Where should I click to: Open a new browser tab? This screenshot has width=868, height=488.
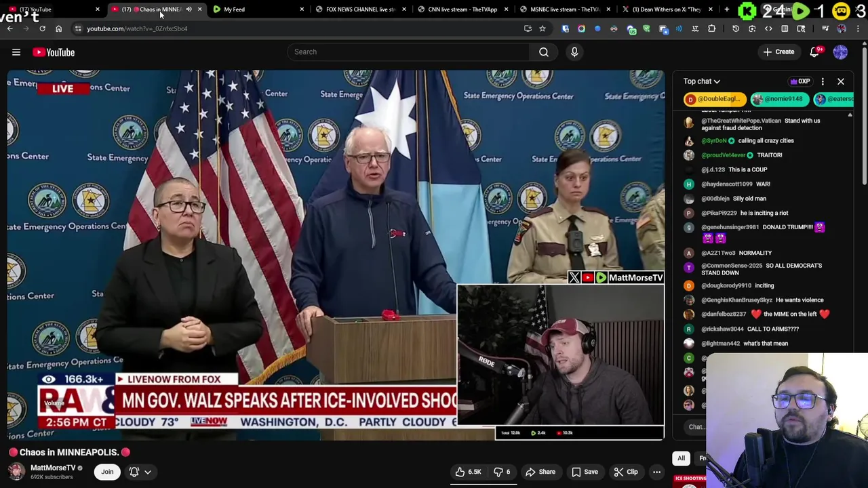(726, 9)
